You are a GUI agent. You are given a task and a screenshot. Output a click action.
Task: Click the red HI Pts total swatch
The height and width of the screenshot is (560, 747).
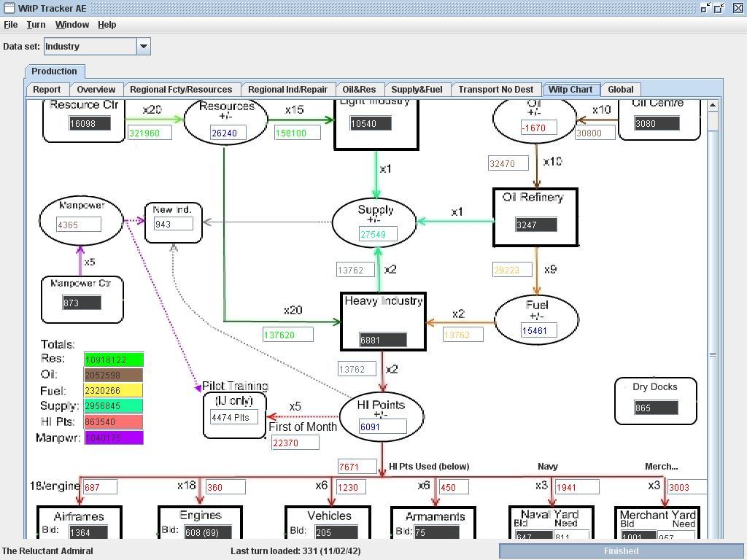coord(114,422)
